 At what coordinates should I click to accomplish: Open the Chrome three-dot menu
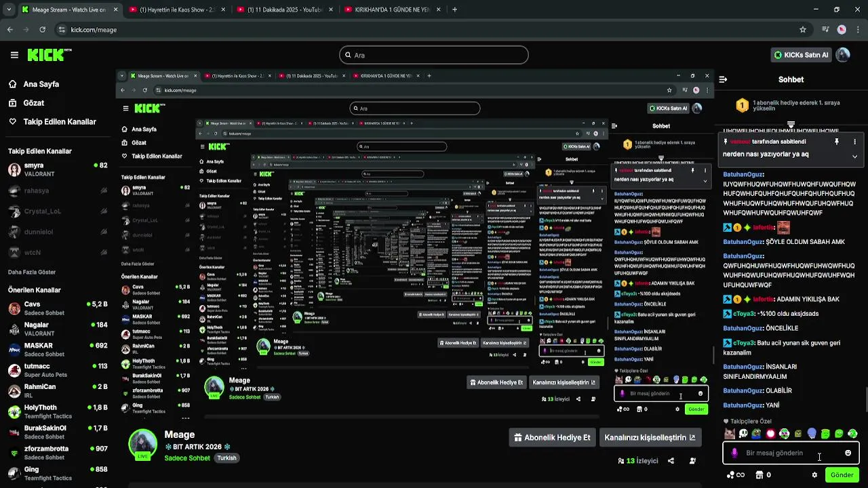coord(858,30)
